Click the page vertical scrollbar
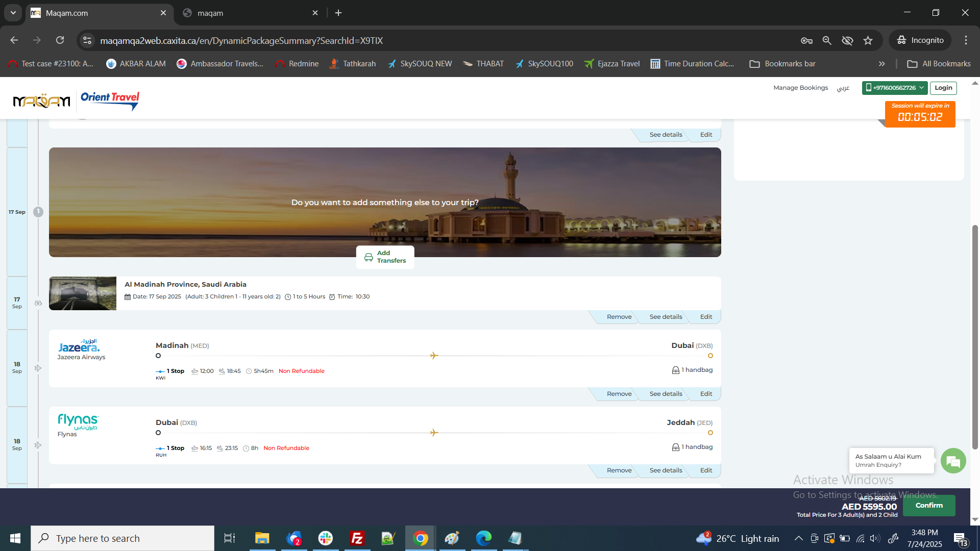Screen dimensions: 980x551 [x=975, y=337]
